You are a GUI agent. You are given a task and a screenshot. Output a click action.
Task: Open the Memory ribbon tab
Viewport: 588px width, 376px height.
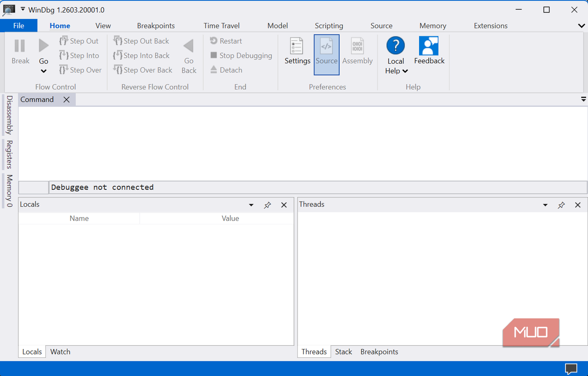[433, 26]
